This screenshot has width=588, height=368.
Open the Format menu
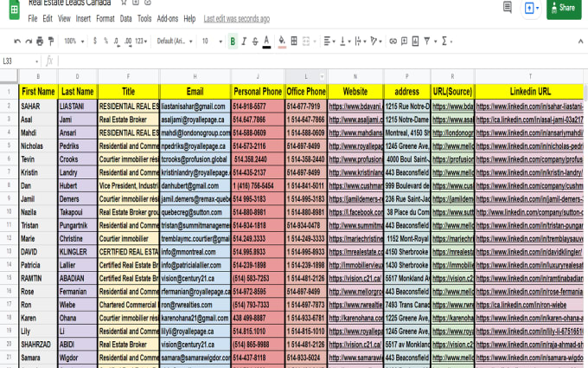[105, 19]
